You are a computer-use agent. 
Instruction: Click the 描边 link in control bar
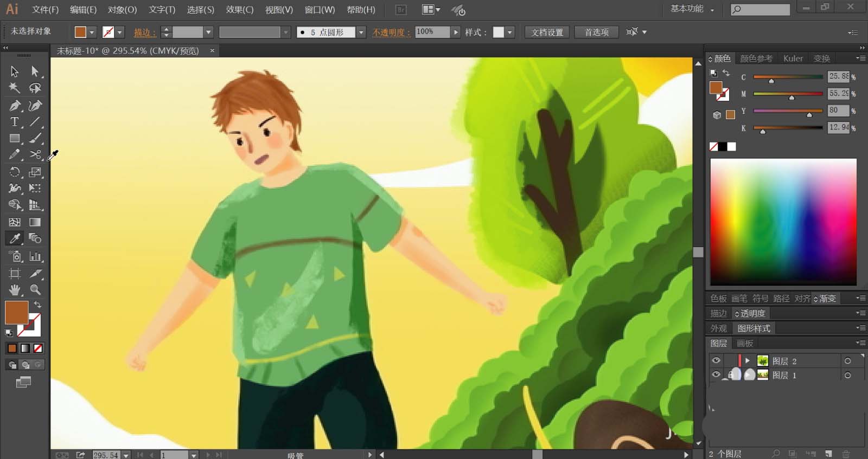coord(144,33)
